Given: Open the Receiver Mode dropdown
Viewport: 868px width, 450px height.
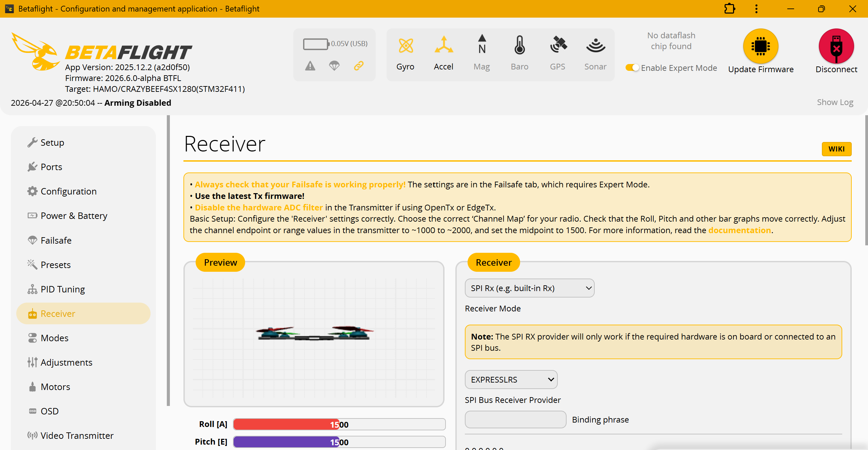Looking at the screenshot, I should [530, 288].
